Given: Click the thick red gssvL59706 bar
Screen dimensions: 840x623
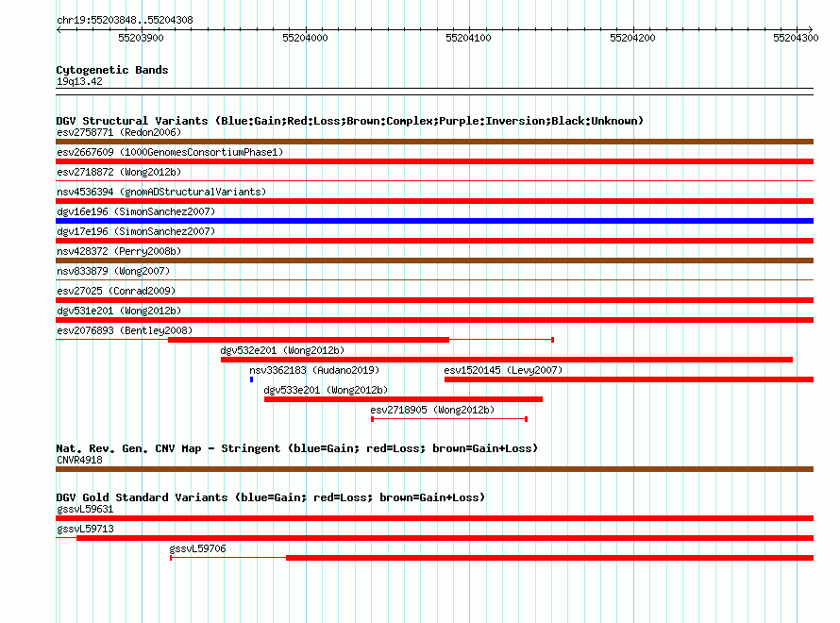Looking at the screenshot, I should click(x=549, y=558).
